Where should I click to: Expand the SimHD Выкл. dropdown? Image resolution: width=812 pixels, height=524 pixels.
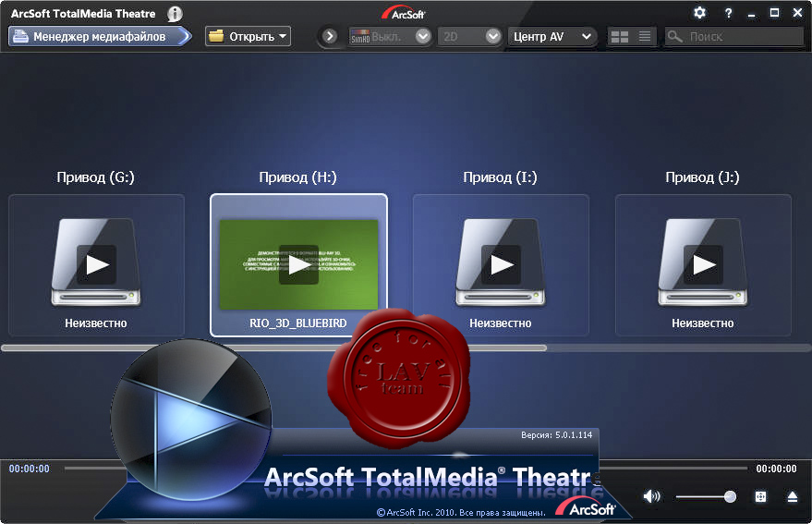coord(423,36)
